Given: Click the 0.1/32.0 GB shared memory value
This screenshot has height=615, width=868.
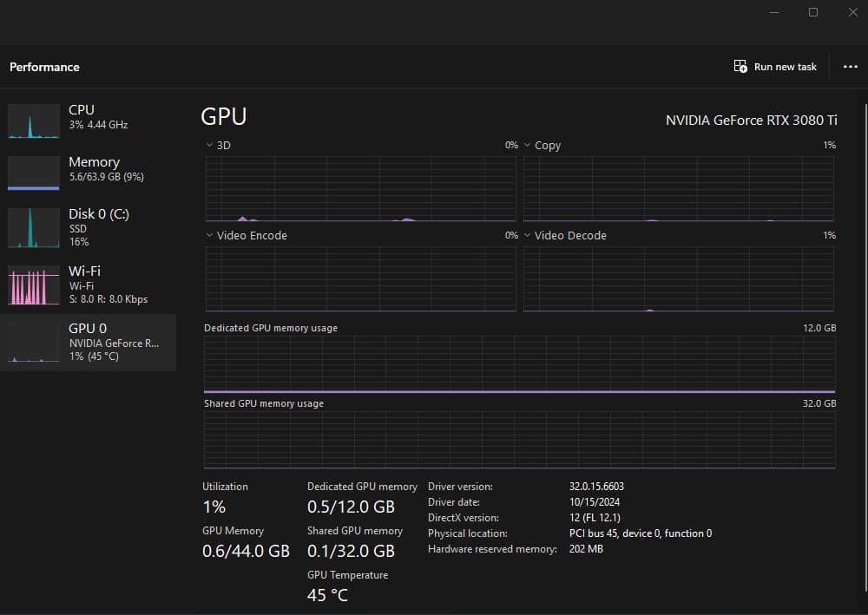Looking at the screenshot, I should pyautogui.click(x=351, y=551).
